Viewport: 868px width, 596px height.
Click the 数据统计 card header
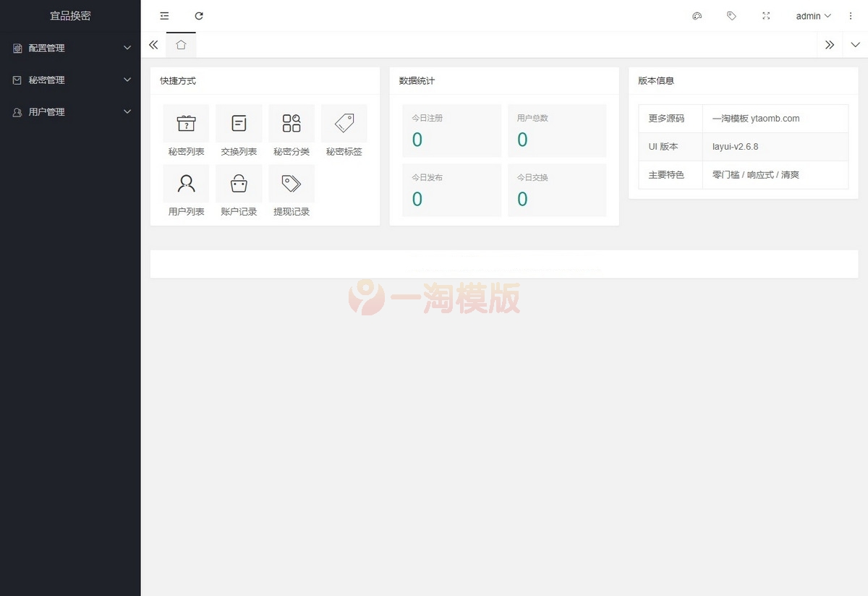point(504,81)
